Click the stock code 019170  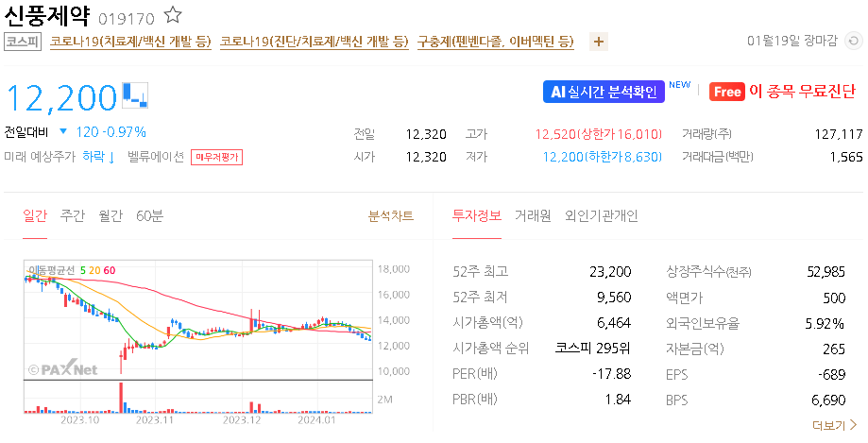click(x=127, y=19)
